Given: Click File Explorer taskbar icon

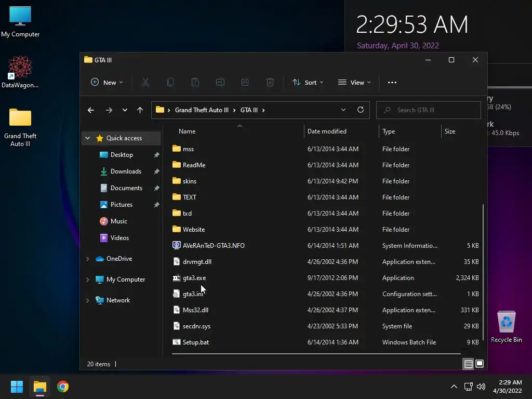Looking at the screenshot, I should click(39, 387).
